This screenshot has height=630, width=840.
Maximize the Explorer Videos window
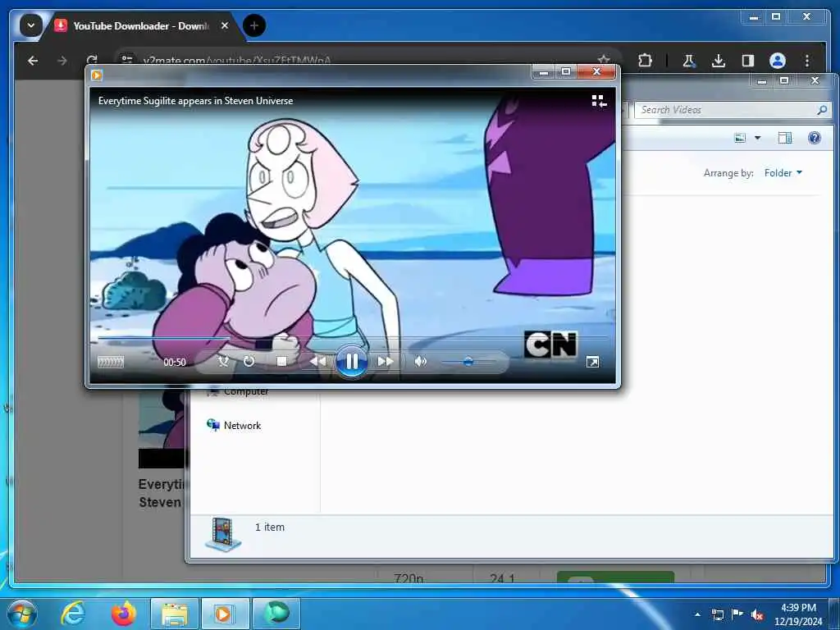point(784,80)
